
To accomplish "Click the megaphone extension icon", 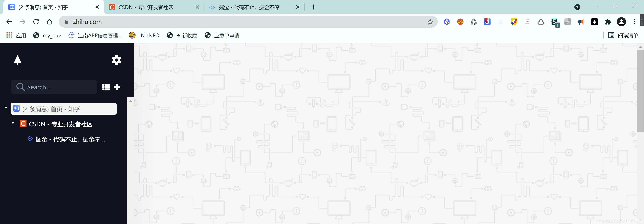I will (x=581, y=22).
